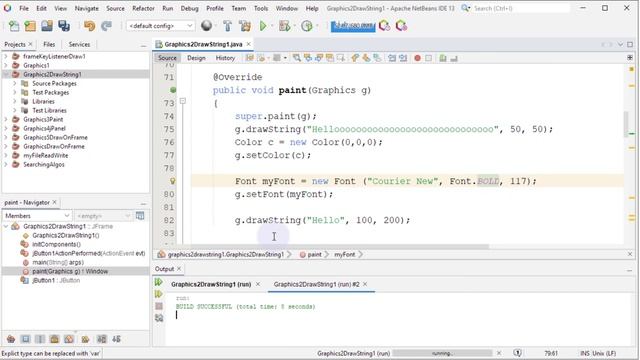Open the arrow next to Run Project button
The height and width of the screenshot is (360, 640).
pyautogui.click(x=272, y=26)
